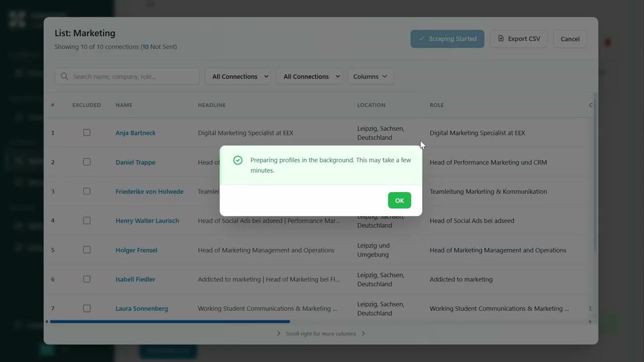Image resolution: width=644 pixels, height=362 pixels.
Task: Tick the Excluded checkbox for Friederike von Holwede
Action: point(87,191)
